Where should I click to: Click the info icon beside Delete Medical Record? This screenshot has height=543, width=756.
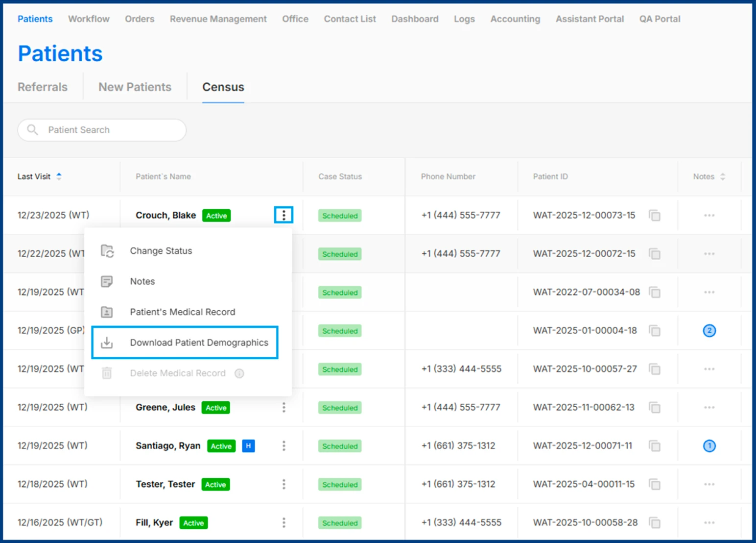pos(239,373)
